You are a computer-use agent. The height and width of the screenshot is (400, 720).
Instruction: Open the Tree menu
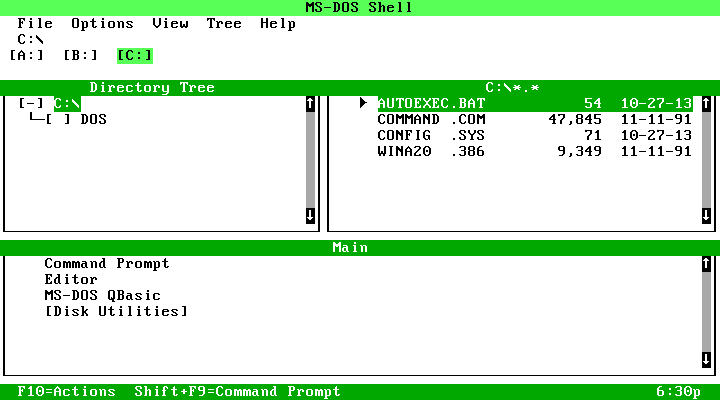click(224, 23)
